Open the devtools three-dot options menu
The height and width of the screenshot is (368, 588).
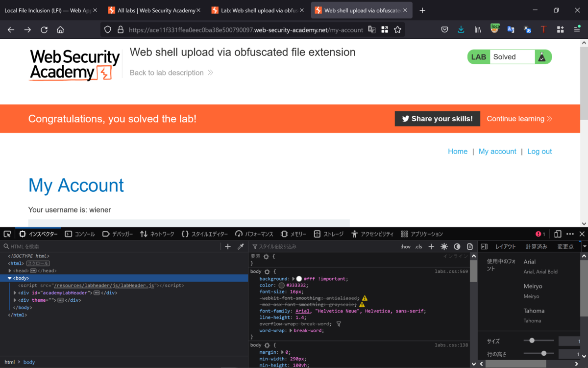point(570,234)
